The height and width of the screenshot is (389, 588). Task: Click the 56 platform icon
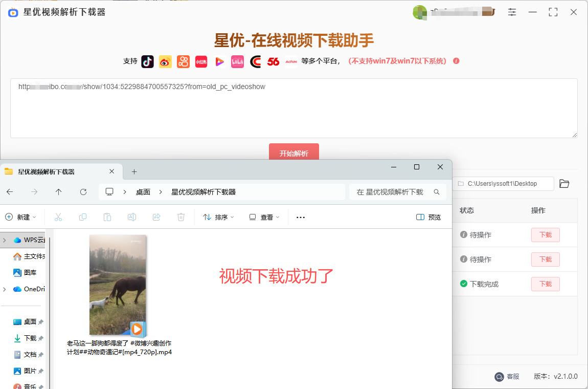tap(274, 61)
